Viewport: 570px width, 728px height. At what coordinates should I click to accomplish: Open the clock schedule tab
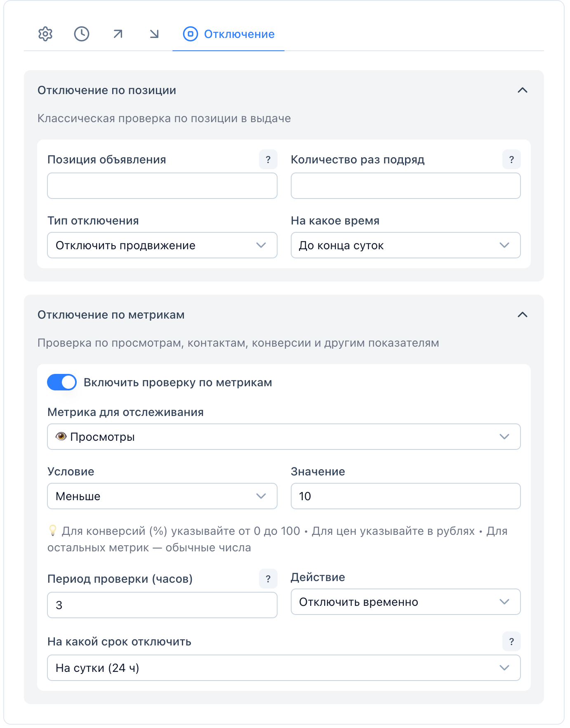[x=82, y=34]
